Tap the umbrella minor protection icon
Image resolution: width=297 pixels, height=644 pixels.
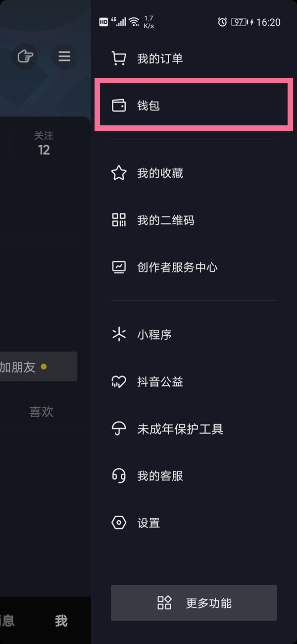pos(119,429)
